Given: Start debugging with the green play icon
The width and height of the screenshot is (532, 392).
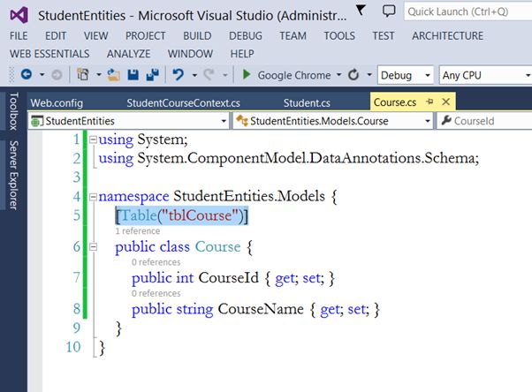Looking at the screenshot, I should [247, 74].
